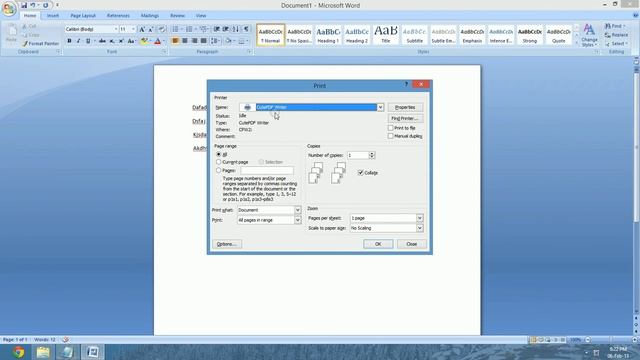
Task: Open Change Styles in the ribbon
Action: pos(589,35)
